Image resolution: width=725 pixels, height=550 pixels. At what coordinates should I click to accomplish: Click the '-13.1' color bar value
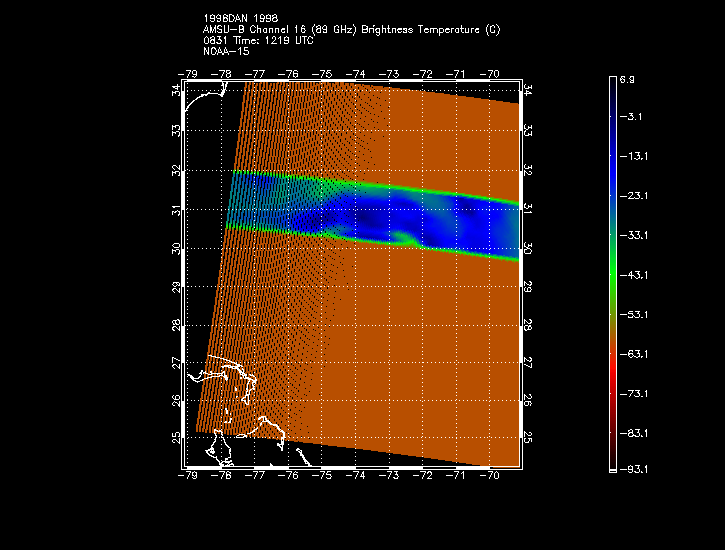(634, 156)
